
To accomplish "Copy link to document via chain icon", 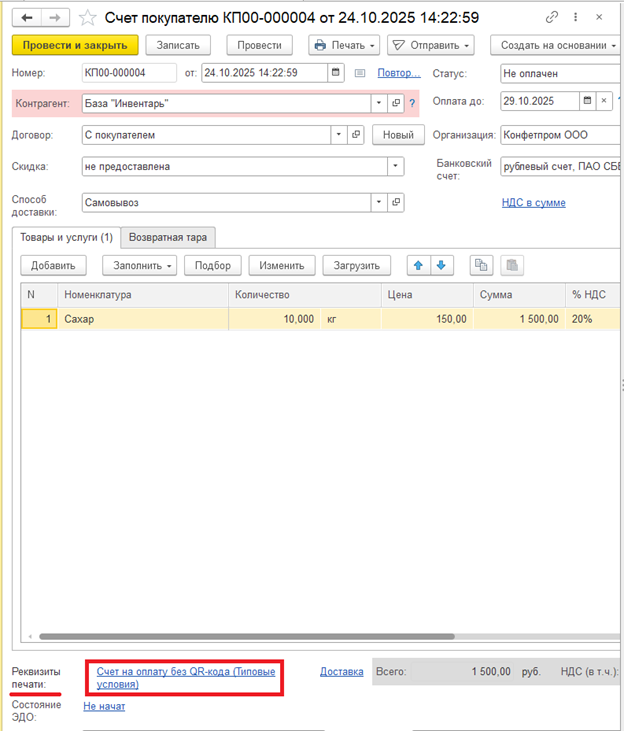I will tap(552, 17).
